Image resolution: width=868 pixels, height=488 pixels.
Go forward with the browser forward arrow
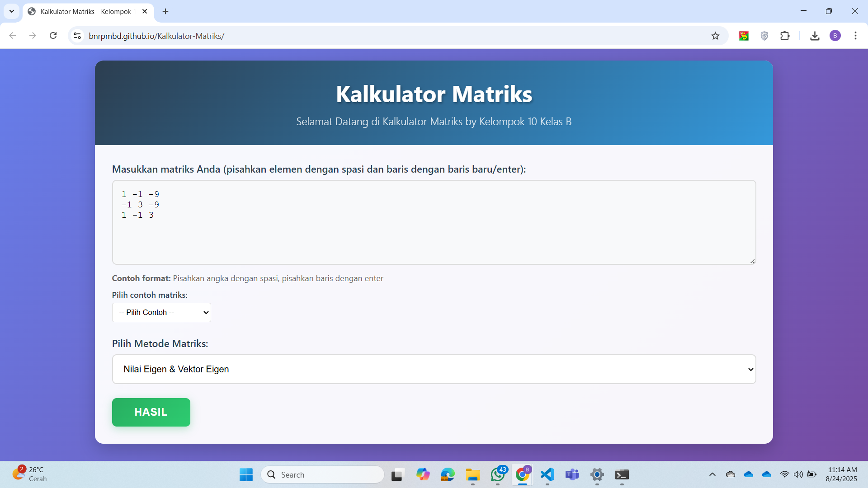point(33,36)
